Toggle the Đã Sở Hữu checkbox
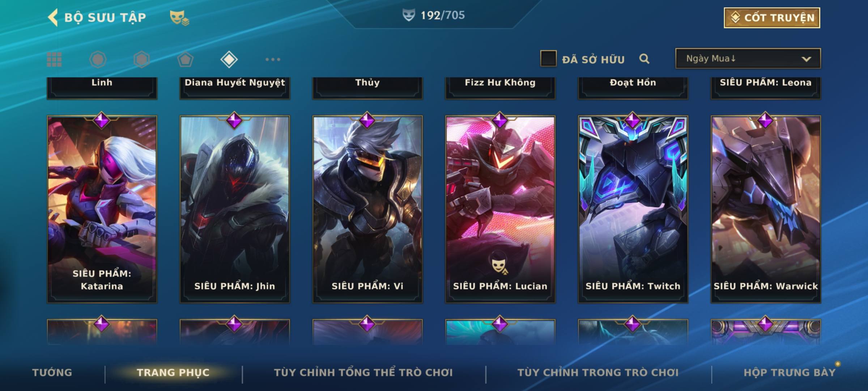This screenshot has height=391, width=868. click(x=548, y=59)
